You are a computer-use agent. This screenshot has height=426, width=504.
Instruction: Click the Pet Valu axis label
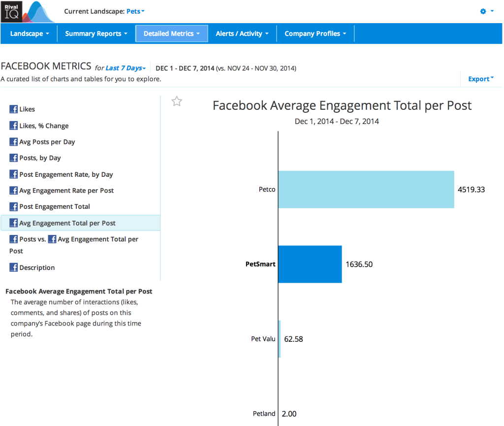tap(263, 339)
